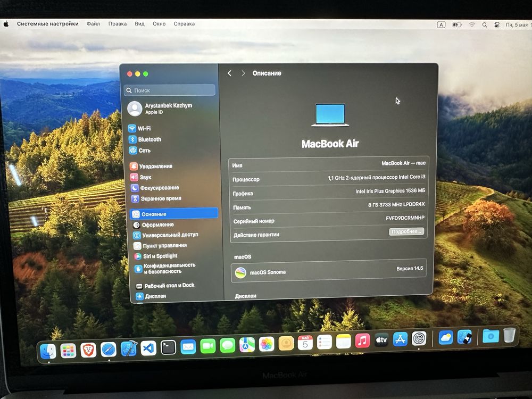Select Конфиденциальность и безопасность in sidebar
Viewport: 532px width, 399px height.
[165, 268]
